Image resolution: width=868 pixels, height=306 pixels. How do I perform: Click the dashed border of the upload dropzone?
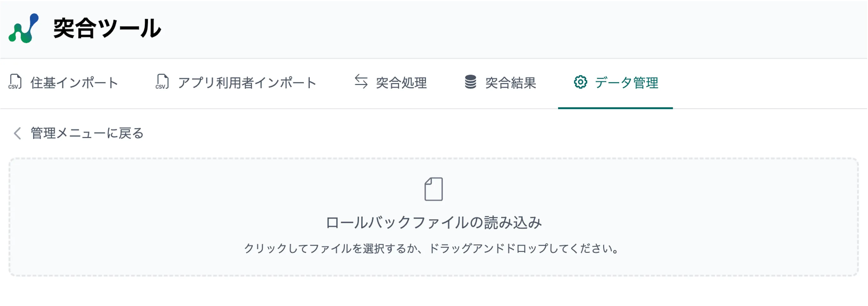[x=433, y=159]
